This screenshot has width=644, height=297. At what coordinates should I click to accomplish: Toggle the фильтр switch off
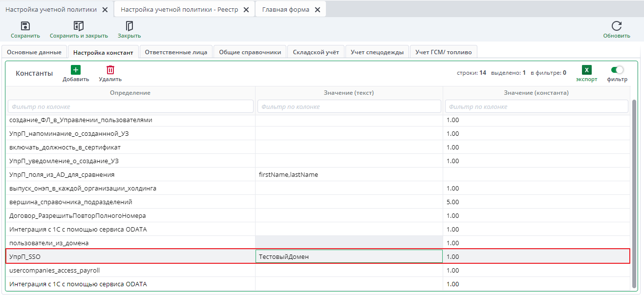tap(617, 70)
